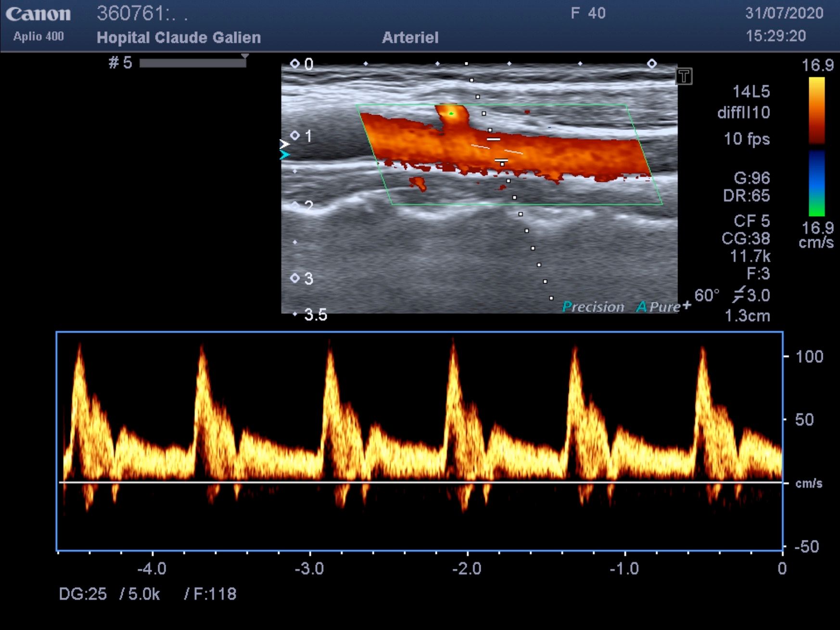Click the blue-green lower velocity color bar
The image size is (840, 630).
816,183
